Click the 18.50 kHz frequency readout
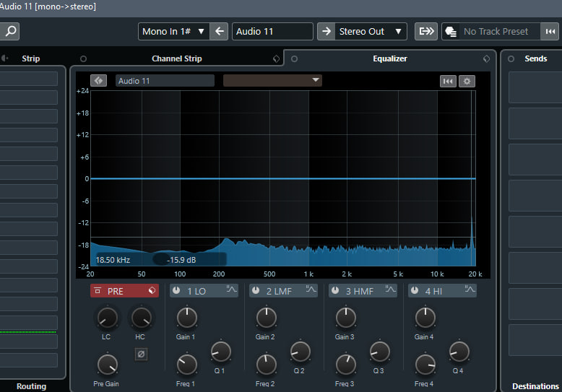 click(113, 260)
